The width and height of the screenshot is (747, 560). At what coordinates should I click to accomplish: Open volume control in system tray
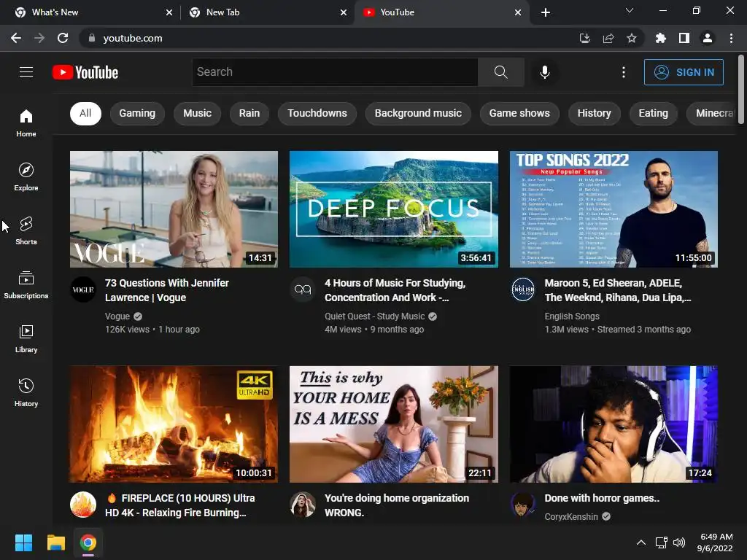click(x=679, y=542)
